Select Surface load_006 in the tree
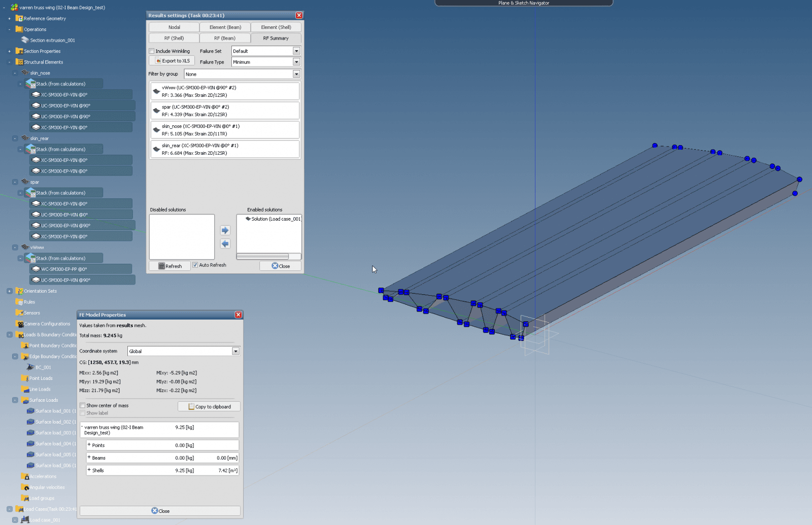Viewport: 812px width, 525px height. [55, 465]
